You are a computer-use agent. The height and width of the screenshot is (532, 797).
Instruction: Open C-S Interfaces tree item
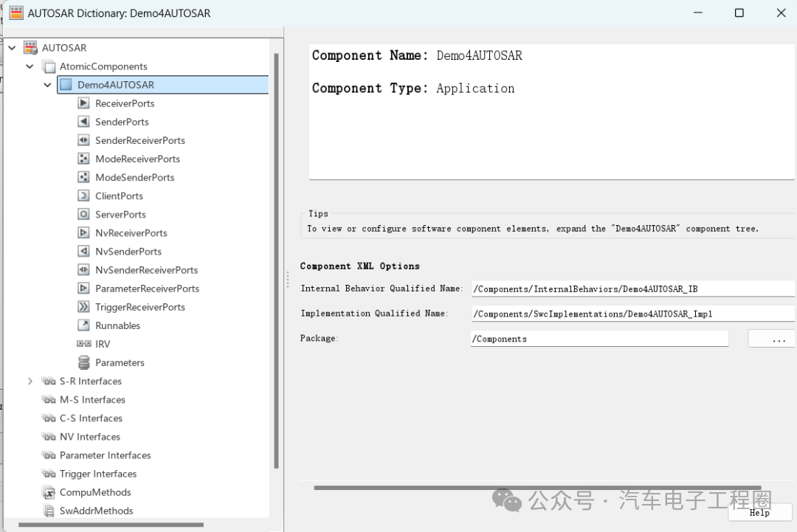pyautogui.click(x=91, y=418)
